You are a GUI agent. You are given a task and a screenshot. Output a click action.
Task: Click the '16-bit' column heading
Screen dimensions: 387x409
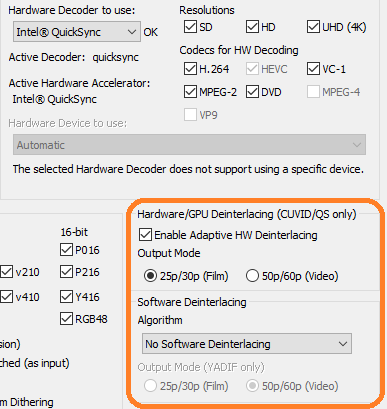(x=74, y=232)
